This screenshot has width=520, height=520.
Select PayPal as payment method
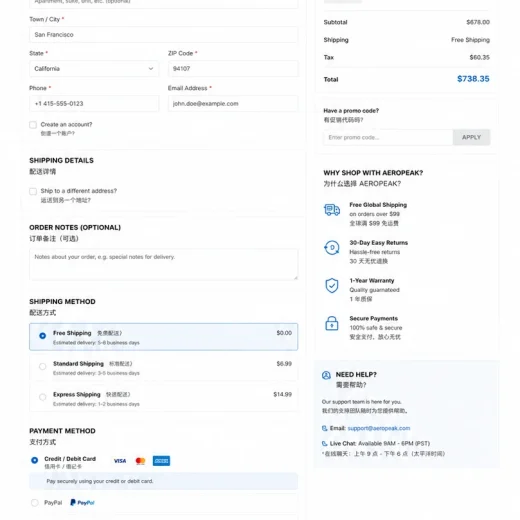pyautogui.click(x=34, y=503)
